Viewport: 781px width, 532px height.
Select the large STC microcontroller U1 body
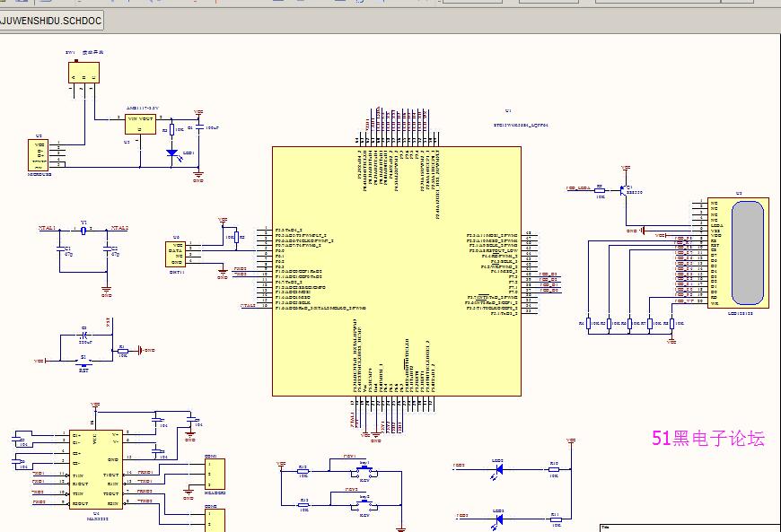point(397,271)
